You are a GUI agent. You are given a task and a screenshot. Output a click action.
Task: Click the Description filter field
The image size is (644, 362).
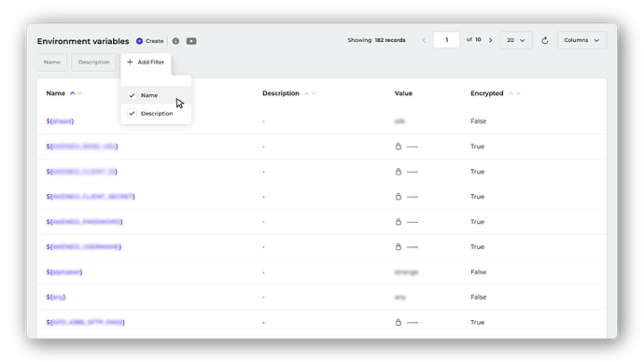[94, 63]
